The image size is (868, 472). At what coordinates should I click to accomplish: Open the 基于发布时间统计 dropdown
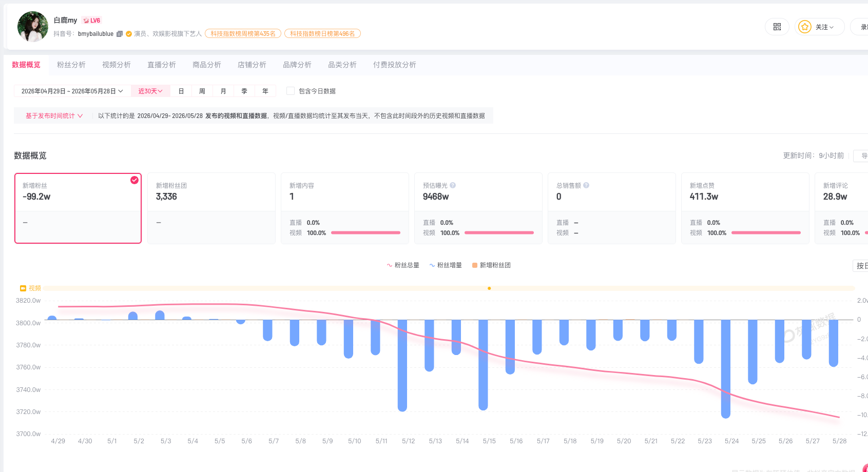(54, 116)
